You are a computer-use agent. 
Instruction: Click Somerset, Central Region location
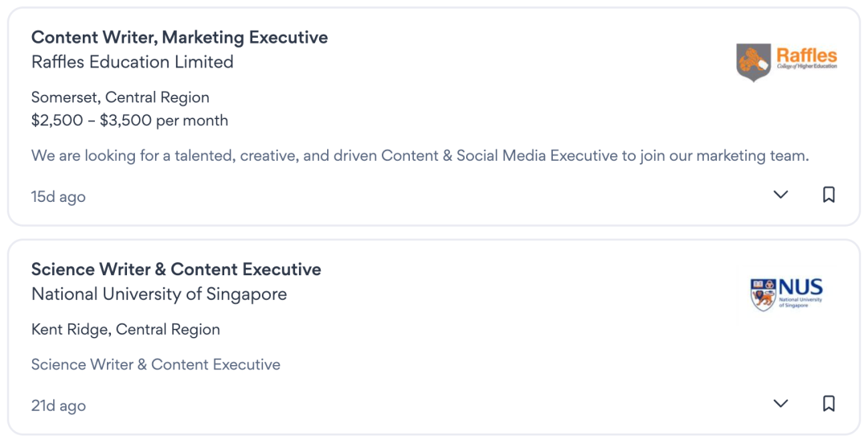coord(120,97)
